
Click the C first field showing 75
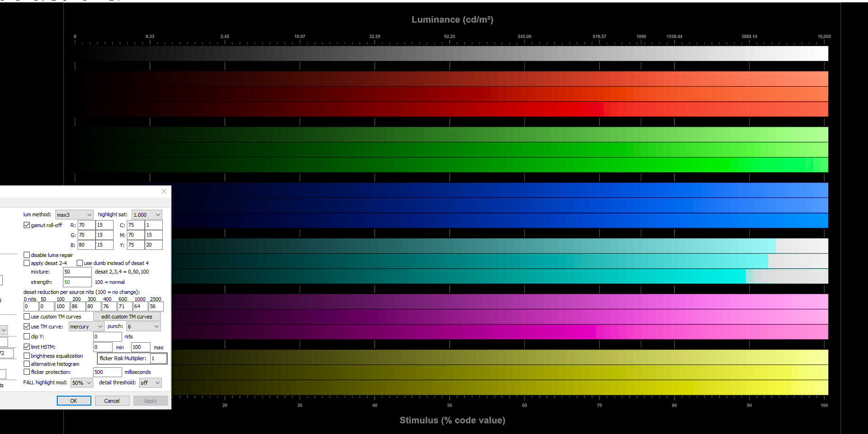coord(135,225)
